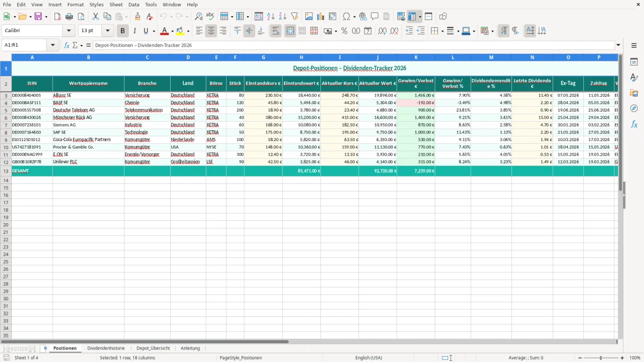Toggle Center Horizontally alignment
Viewport: 644px width, 362px height.
click(211, 31)
